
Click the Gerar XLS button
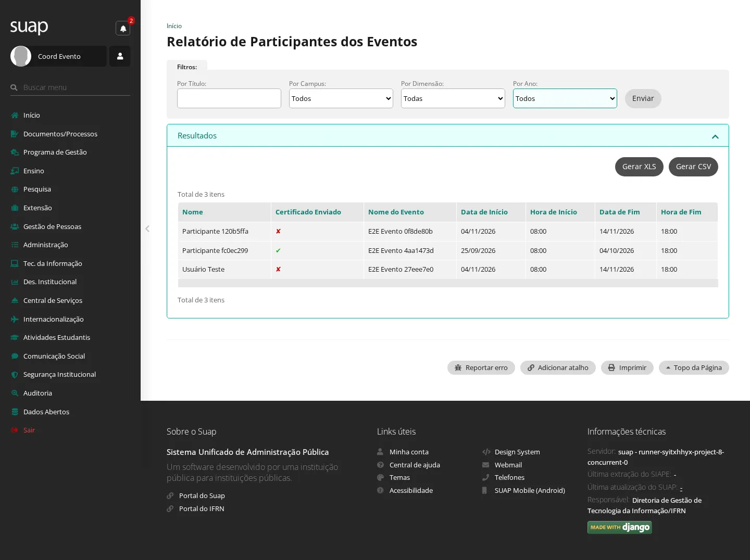pos(639,167)
